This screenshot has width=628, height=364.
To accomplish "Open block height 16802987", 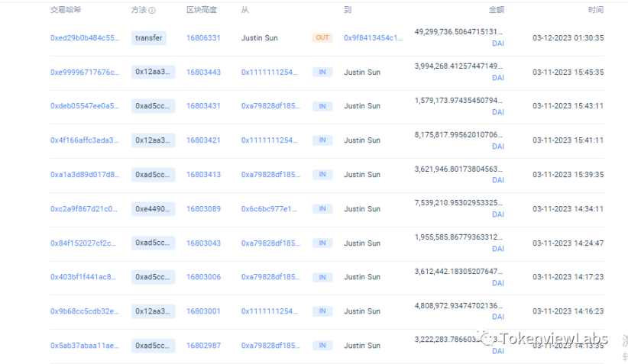I will [x=203, y=346].
